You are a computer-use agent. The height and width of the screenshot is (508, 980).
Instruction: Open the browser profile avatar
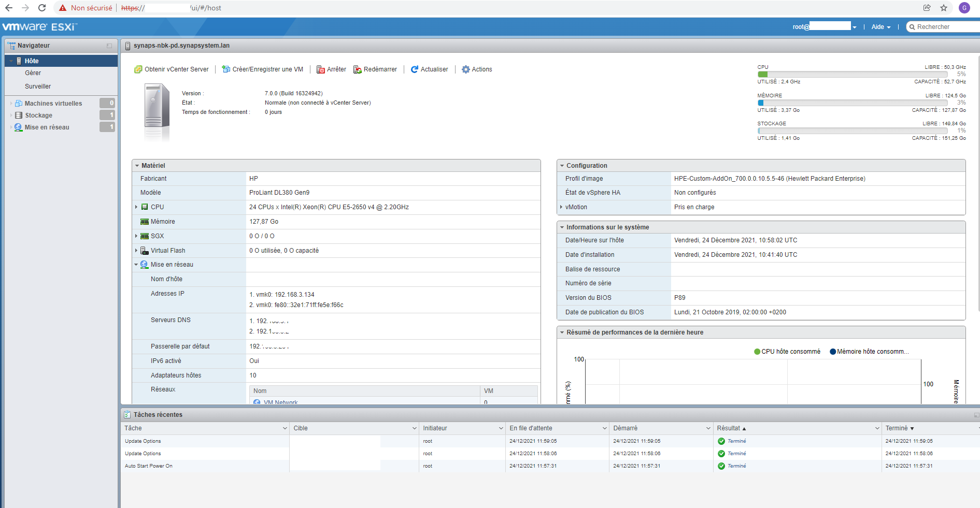click(x=964, y=8)
